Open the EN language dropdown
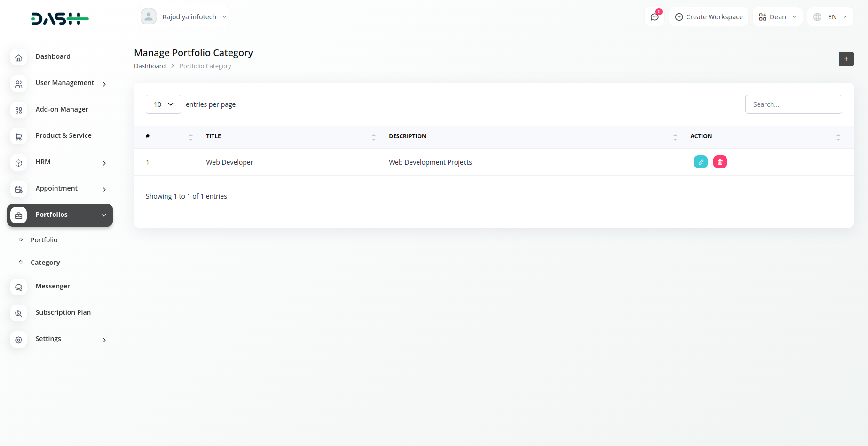868x446 pixels. click(830, 17)
